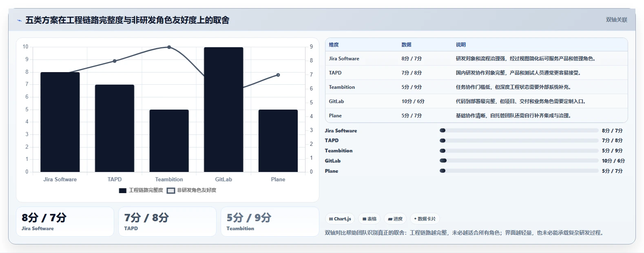Click the TAPD progress bar

pos(519,141)
